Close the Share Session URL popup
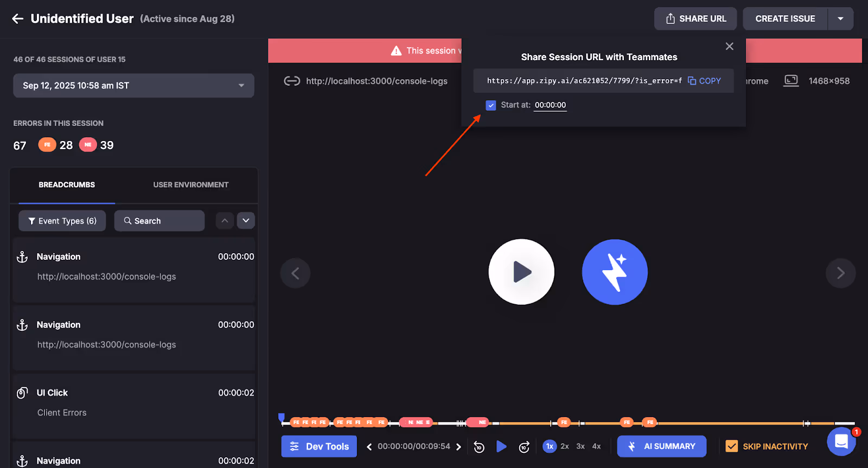This screenshot has width=868, height=468. (x=730, y=47)
